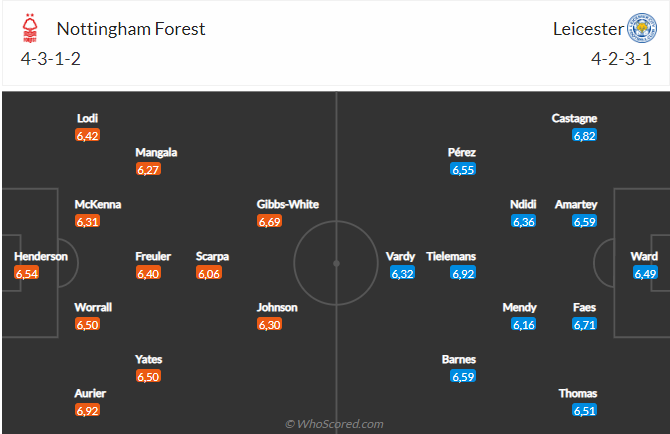The height and width of the screenshot is (434, 670).
Task: Open the WhoScored.com watermark link
Action: 334,424
